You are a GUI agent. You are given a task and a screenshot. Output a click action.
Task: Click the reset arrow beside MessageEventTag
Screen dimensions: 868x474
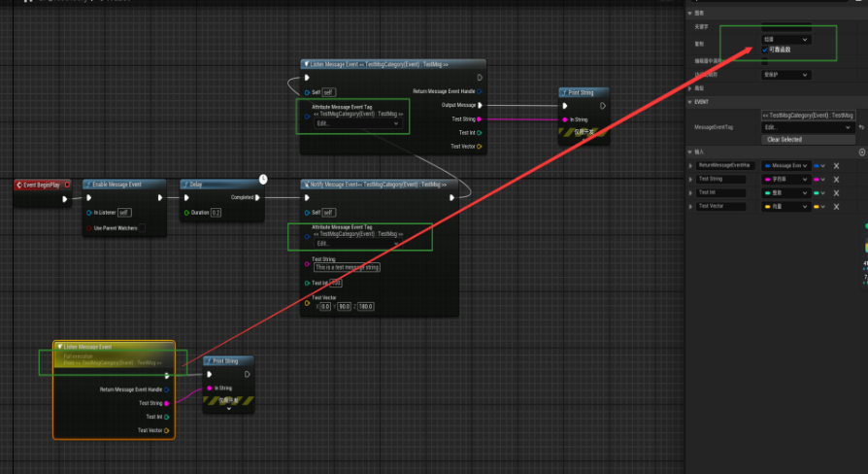pos(861,127)
